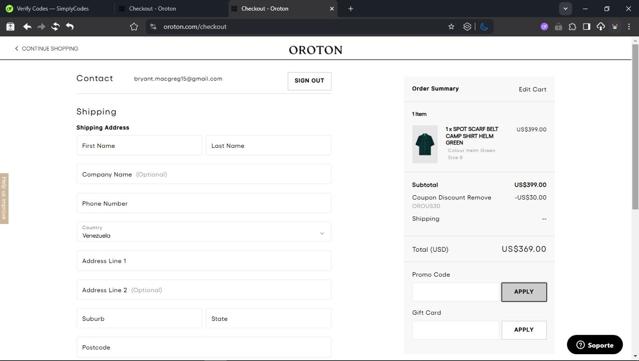This screenshot has height=361, width=639.
Task: Click the OROTON logo
Action: tap(315, 50)
